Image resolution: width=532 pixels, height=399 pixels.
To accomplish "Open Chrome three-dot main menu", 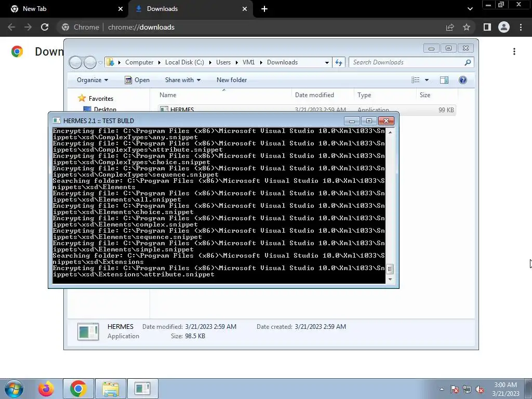I will 521,27.
